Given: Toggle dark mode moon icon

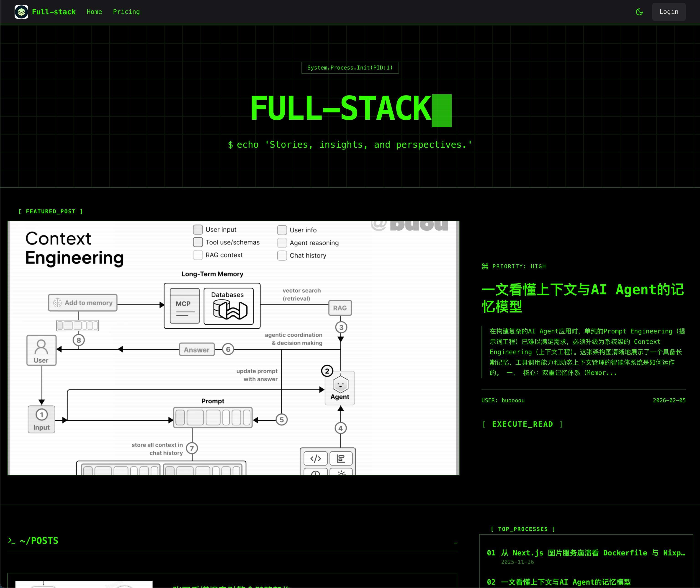Looking at the screenshot, I should (639, 12).
